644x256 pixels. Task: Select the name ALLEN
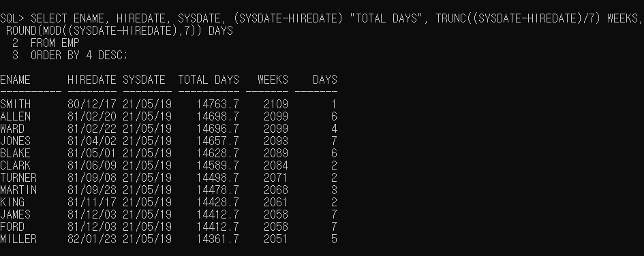coord(15,116)
